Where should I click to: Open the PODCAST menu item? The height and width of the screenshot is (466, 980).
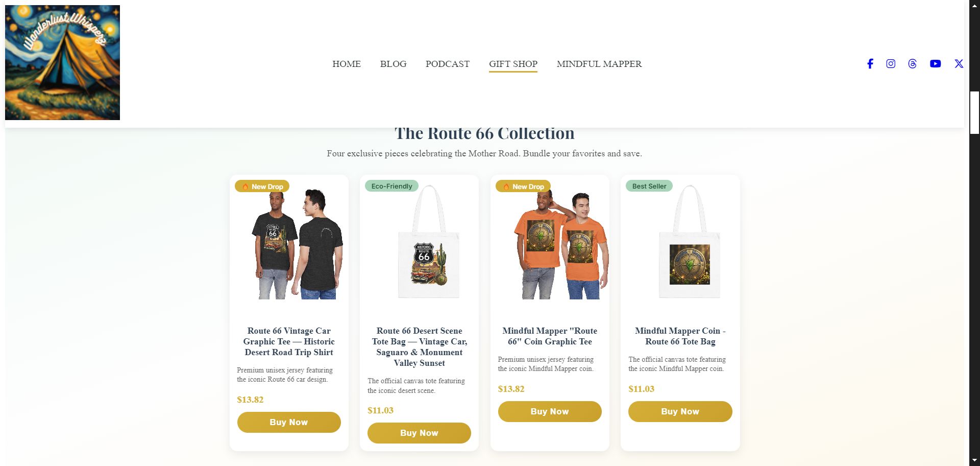(448, 64)
